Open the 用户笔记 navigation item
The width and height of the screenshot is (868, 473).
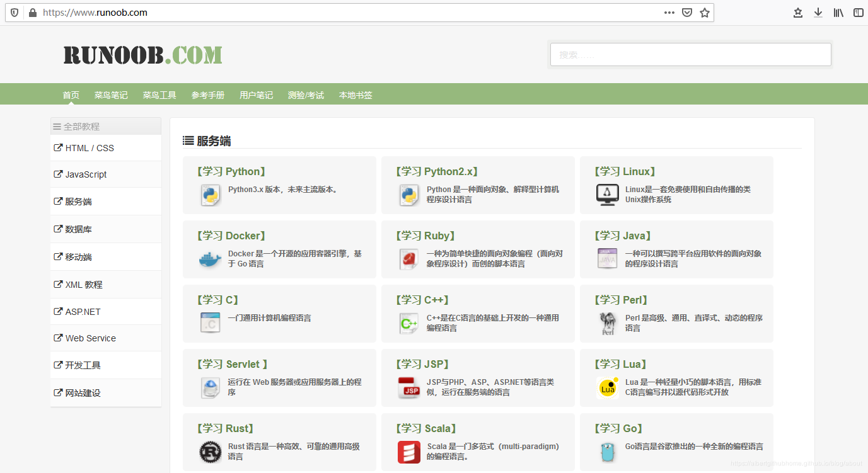[257, 95]
